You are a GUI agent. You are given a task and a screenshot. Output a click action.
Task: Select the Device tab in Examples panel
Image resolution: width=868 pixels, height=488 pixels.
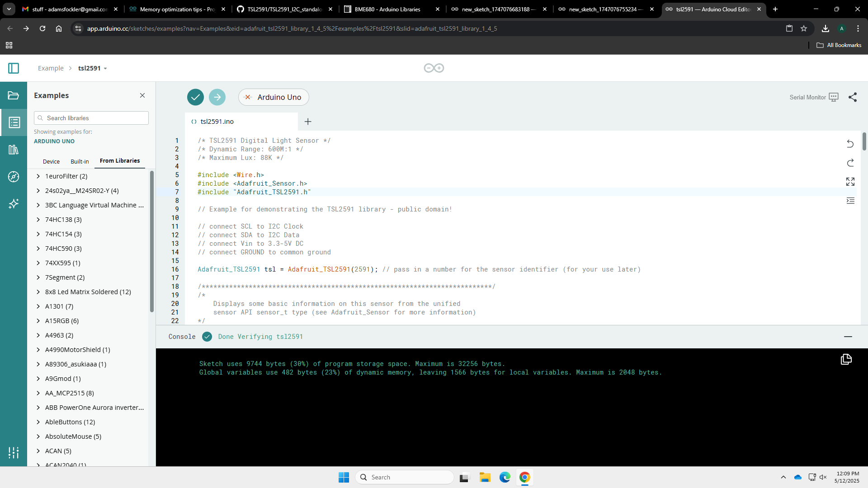[51, 161]
